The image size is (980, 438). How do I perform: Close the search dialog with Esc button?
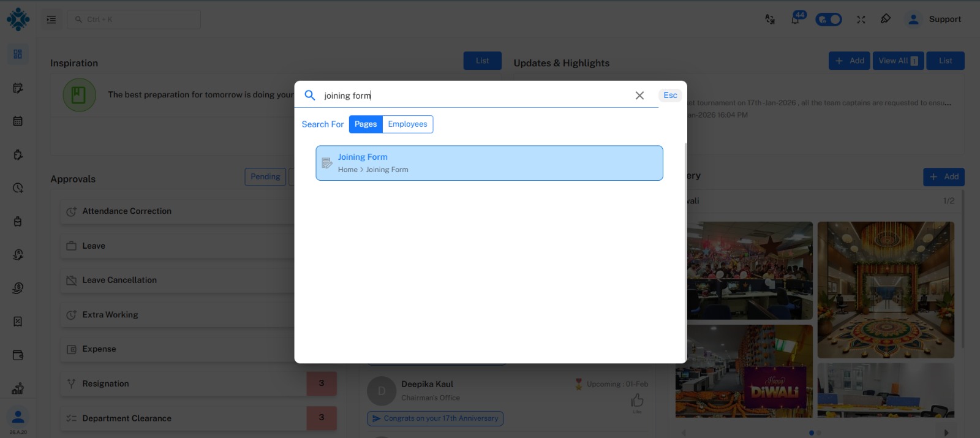671,95
